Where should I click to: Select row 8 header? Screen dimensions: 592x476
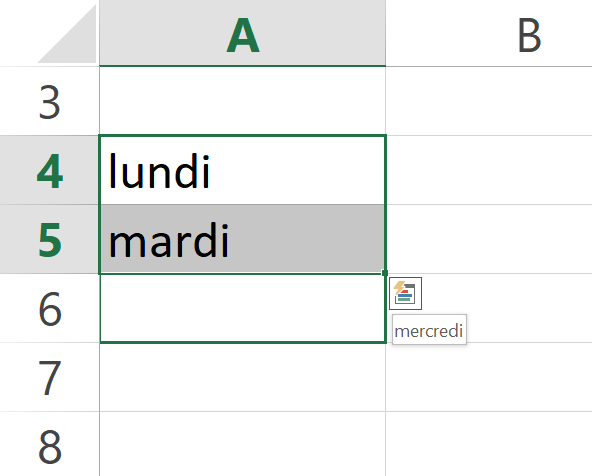pos(49,444)
